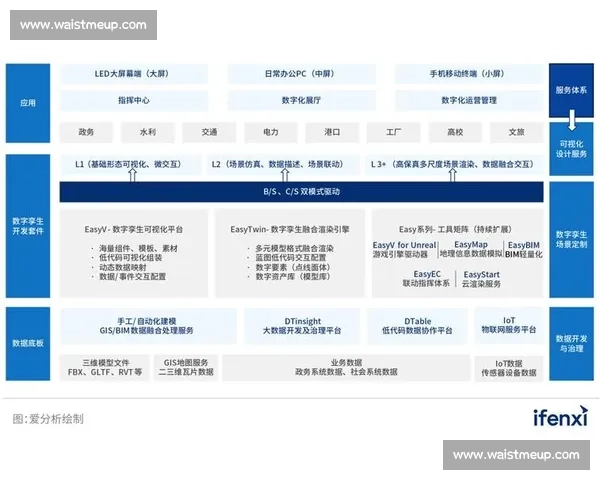Select the L2 场景仿真 level box

283,165
